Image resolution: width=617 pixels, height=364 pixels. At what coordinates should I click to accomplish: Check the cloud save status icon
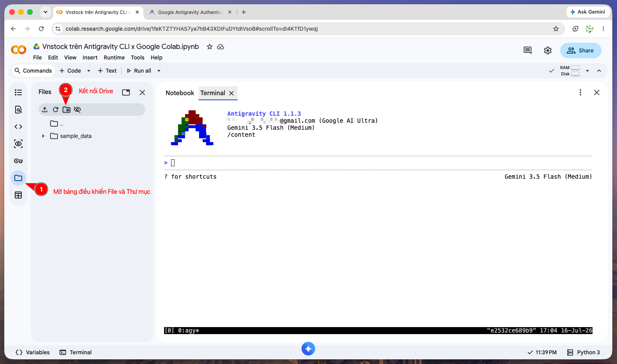pyautogui.click(x=220, y=47)
